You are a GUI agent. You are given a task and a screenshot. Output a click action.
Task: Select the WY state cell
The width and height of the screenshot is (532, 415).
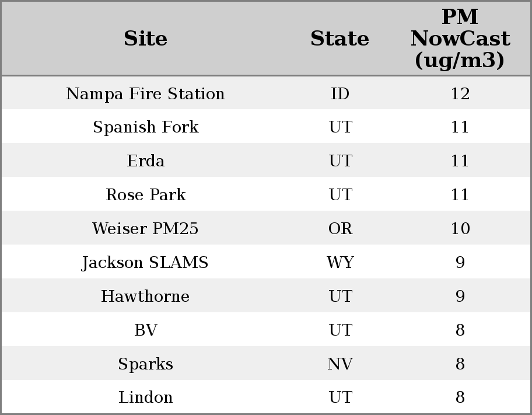click(x=340, y=263)
